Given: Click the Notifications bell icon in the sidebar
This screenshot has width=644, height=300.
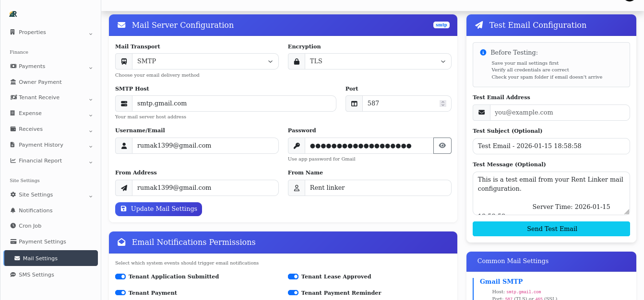Looking at the screenshot, I should (35, 210).
